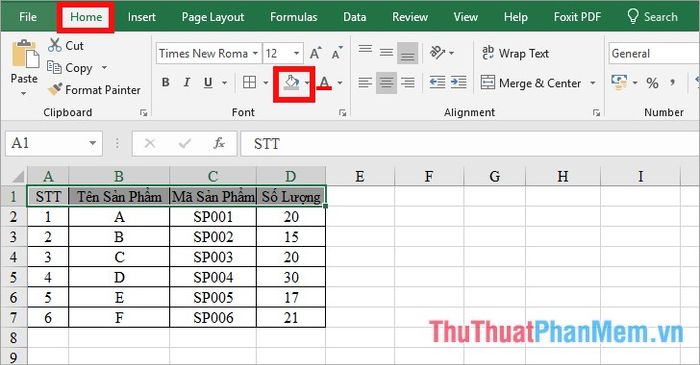Confirm formula entry with checkmark
The width and height of the screenshot is (700, 365).
click(x=184, y=143)
